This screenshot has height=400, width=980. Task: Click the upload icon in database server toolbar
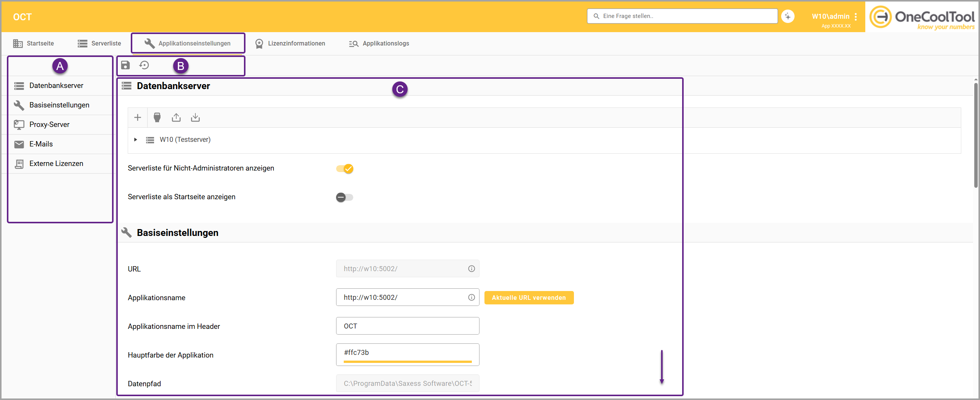[x=176, y=117]
